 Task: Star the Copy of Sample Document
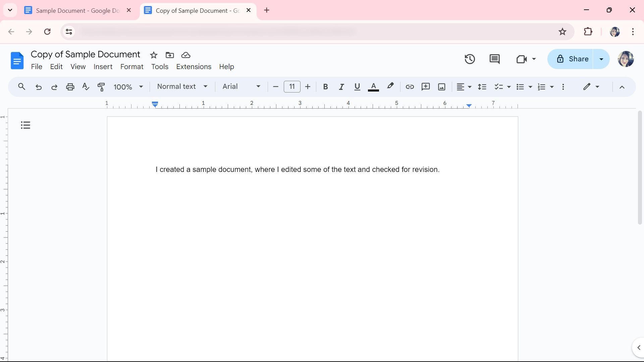[154, 55]
